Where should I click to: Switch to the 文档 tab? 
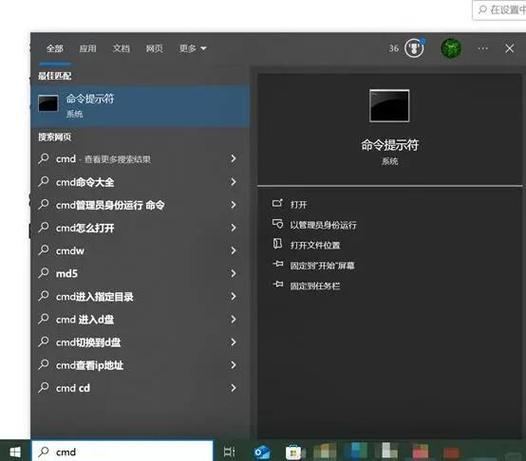point(121,49)
